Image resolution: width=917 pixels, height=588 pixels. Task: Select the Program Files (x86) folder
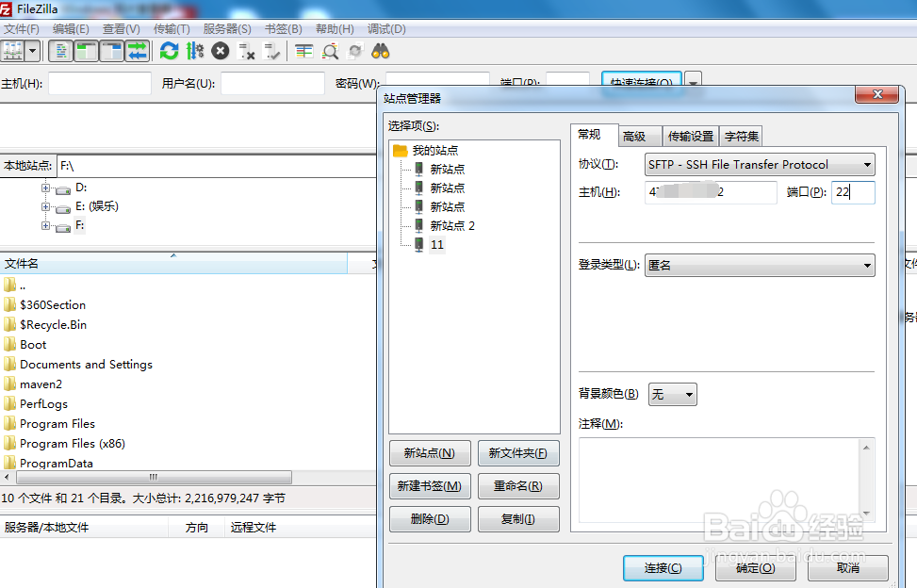coord(73,444)
